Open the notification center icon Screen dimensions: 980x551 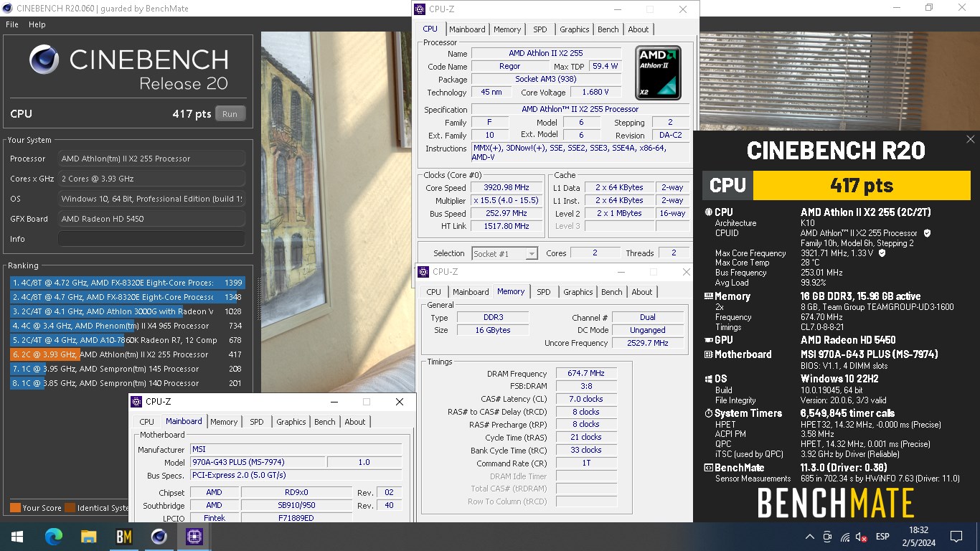pyautogui.click(x=956, y=537)
